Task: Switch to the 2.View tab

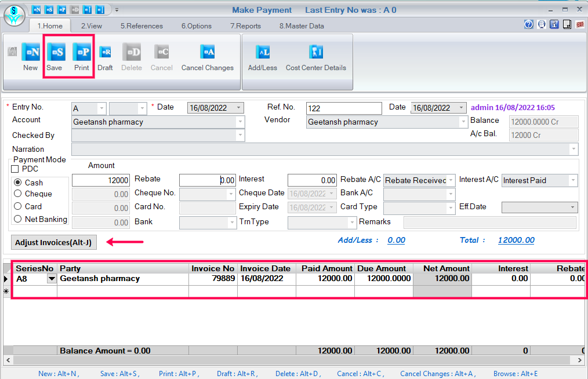Action: click(92, 26)
